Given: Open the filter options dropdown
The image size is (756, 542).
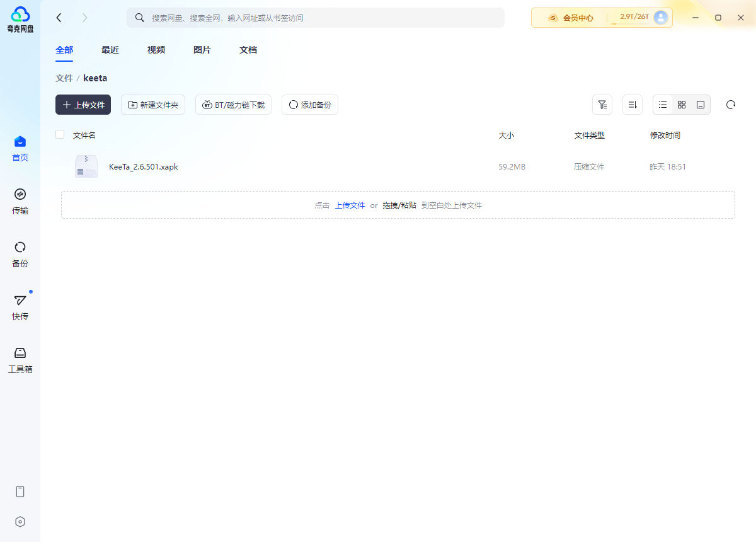Looking at the screenshot, I should click(x=602, y=105).
